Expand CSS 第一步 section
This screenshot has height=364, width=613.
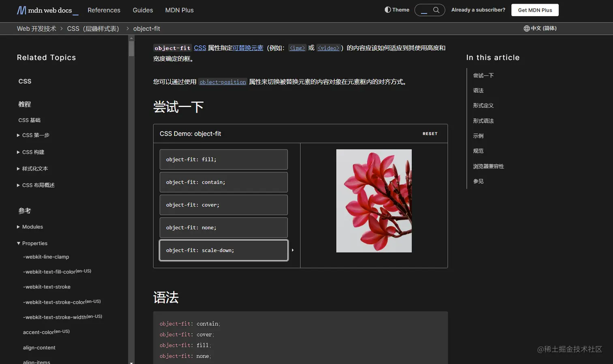pyautogui.click(x=33, y=135)
